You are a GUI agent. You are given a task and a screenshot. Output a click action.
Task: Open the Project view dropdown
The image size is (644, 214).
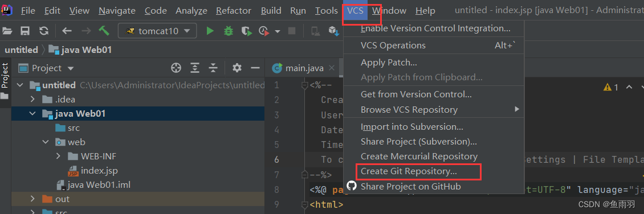click(x=70, y=68)
